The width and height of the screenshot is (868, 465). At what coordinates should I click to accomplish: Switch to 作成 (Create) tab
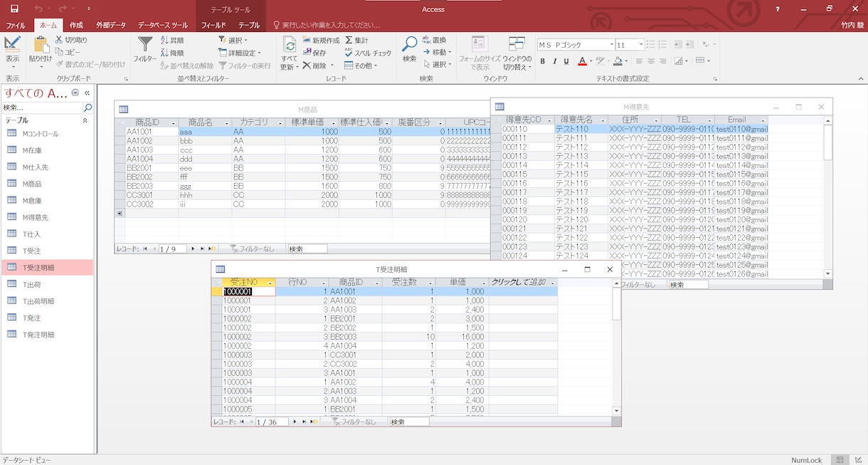pyautogui.click(x=76, y=25)
